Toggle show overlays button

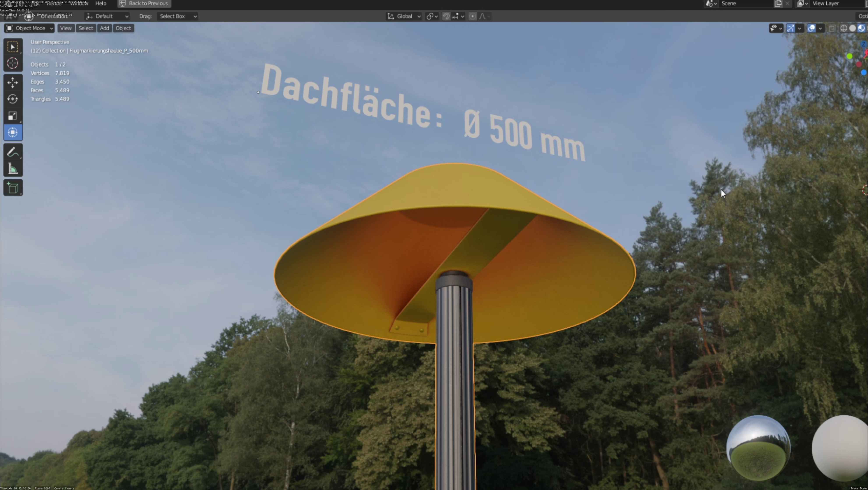(x=811, y=28)
